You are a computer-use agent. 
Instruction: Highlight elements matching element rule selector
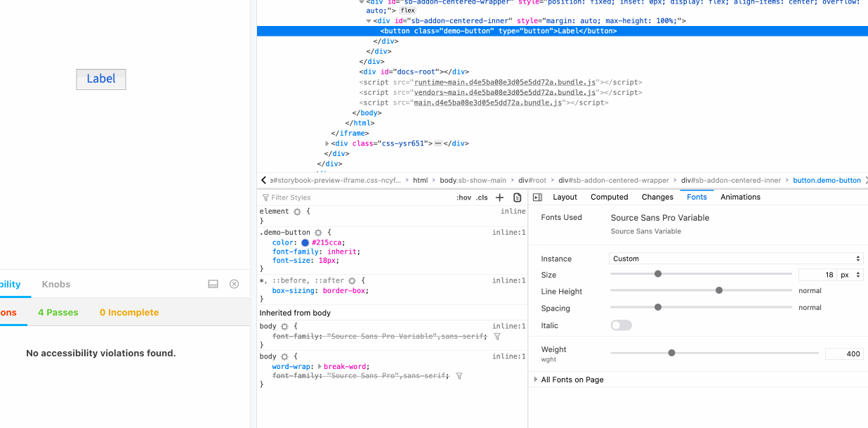pos(297,212)
